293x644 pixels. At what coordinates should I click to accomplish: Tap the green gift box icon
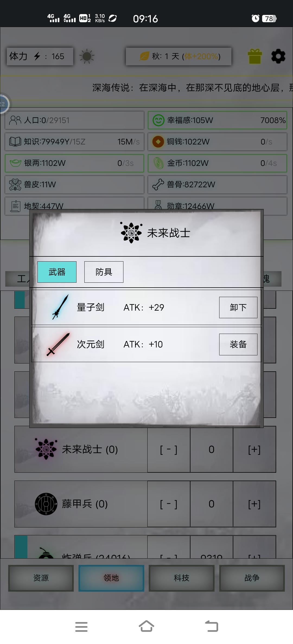pyautogui.click(x=255, y=56)
